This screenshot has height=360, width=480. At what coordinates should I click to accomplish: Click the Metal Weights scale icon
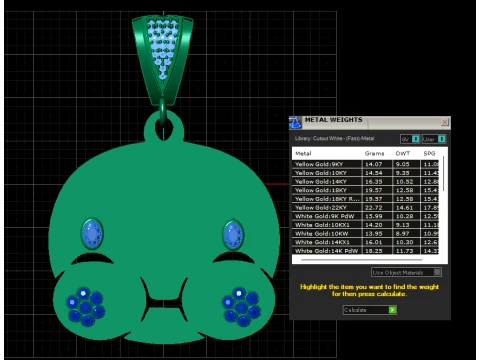click(295, 122)
